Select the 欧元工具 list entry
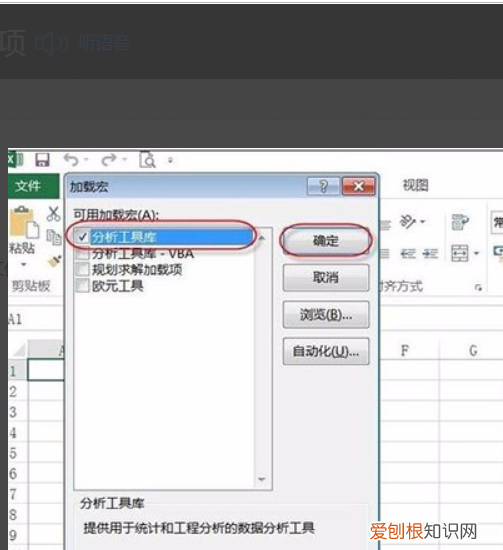This screenshot has width=503, height=550. [x=118, y=286]
